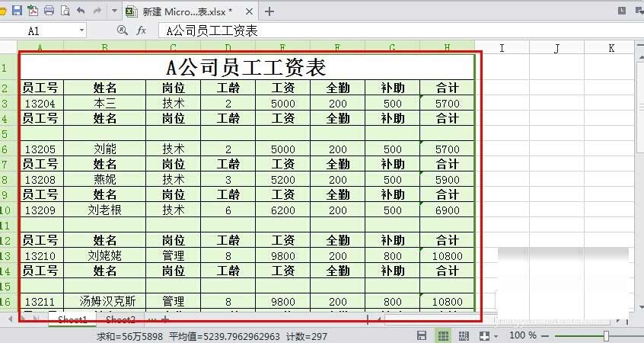The image size is (644, 343).
Task: Open the 100 % zoom level menu
Action: point(522,335)
